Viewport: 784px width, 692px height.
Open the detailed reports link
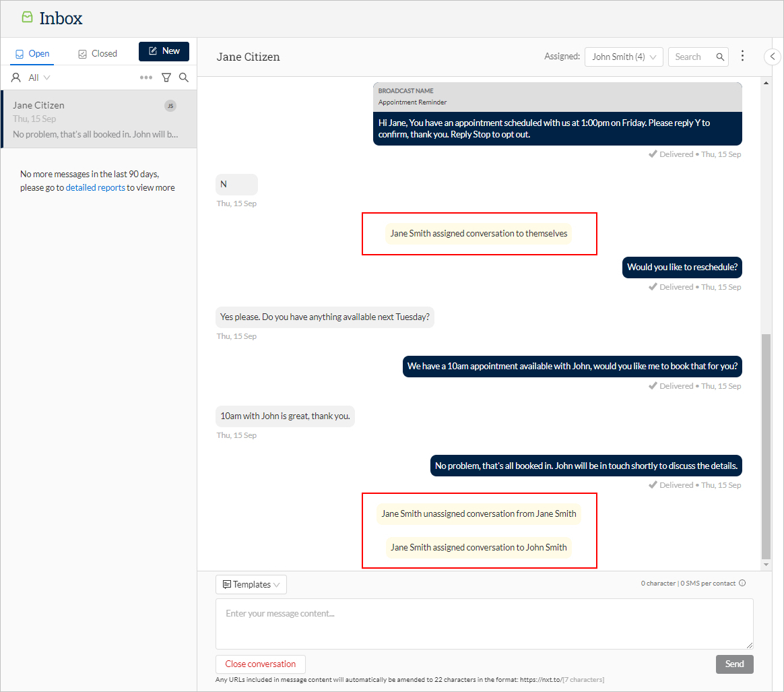coord(95,187)
